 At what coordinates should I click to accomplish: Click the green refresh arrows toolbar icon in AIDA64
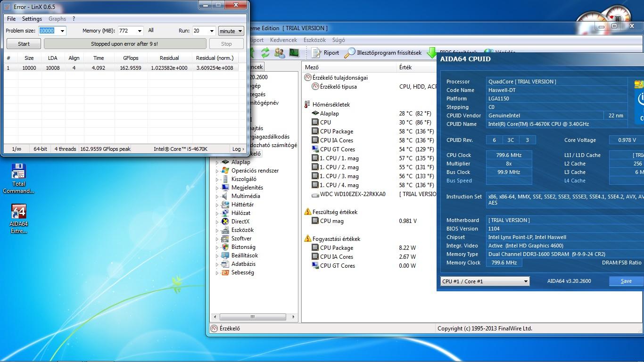point(265,53)
